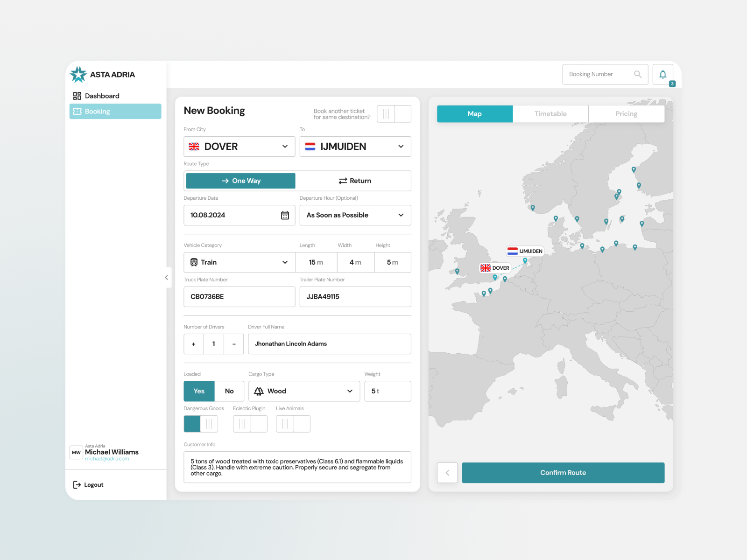Open the To dropdown showing IJMUIDEN

click(x=355, y=147)
